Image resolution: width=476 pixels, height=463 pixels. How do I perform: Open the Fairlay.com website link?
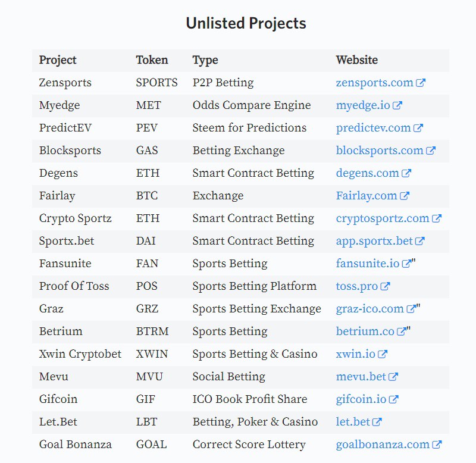point(367,196)
